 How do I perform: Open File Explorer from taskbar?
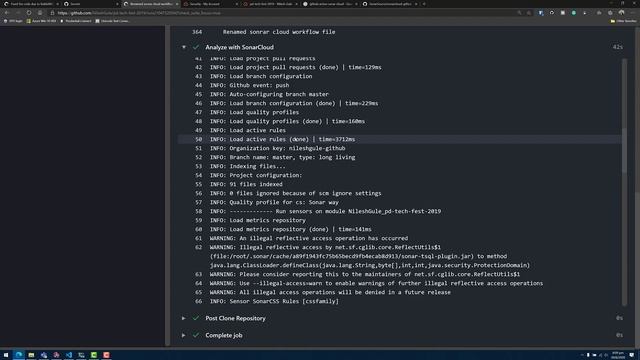(x=31, y=355)
